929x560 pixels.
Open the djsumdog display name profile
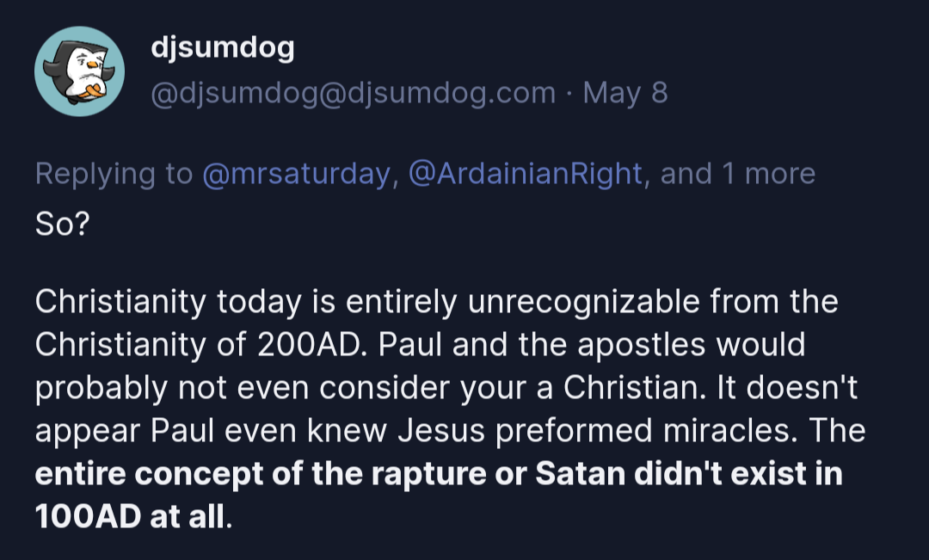[222, 49]
